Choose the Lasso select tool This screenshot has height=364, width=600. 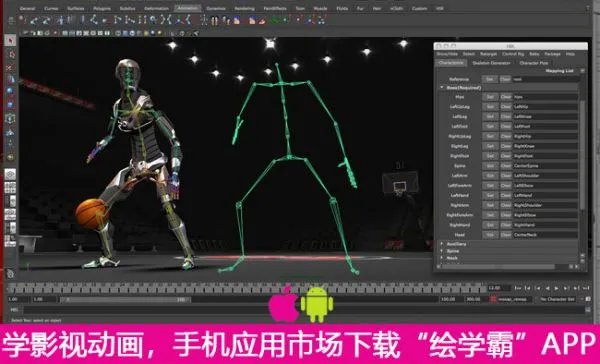point(11,54)
